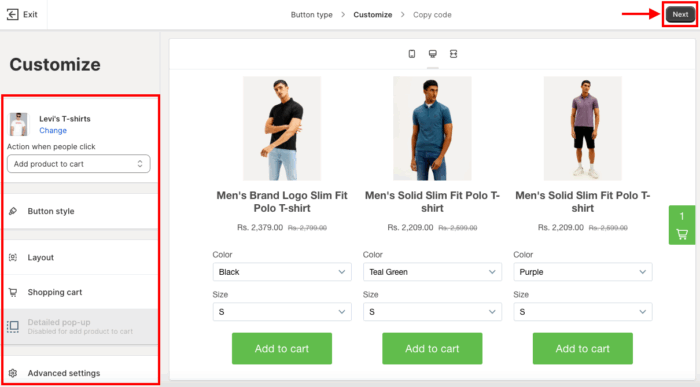
Task: Click price Rs. 2,379.00
Action: [260, 228]
